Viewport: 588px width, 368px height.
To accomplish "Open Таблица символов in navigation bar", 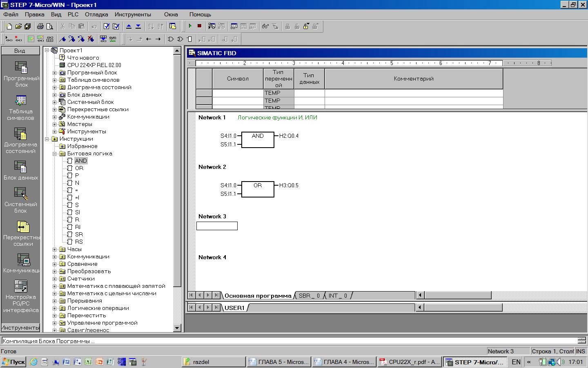I will click(x=21, y=107).
